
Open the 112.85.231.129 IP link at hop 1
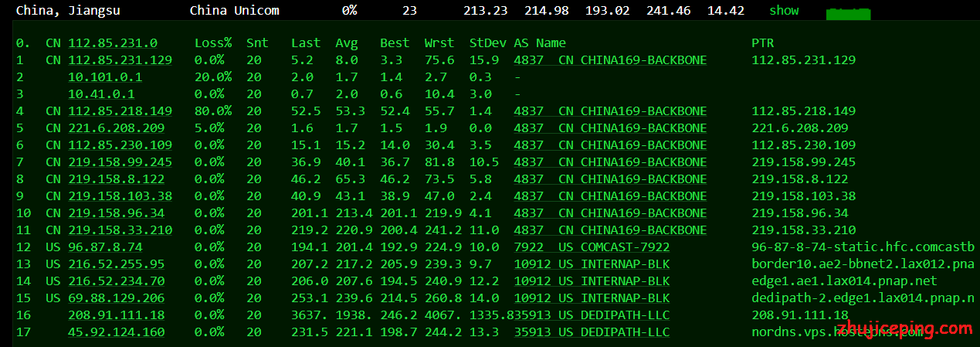point(120,60)
